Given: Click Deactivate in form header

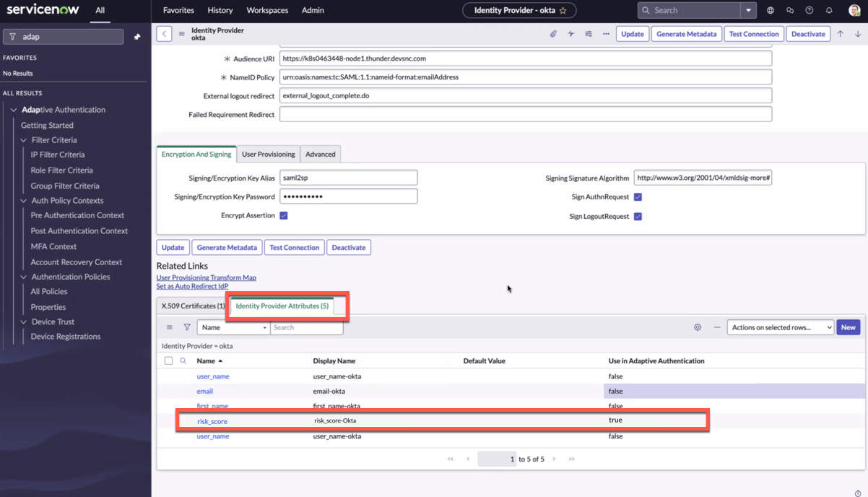Looking at the screenshot, I should pyautogui.click(x=808, y=34).
